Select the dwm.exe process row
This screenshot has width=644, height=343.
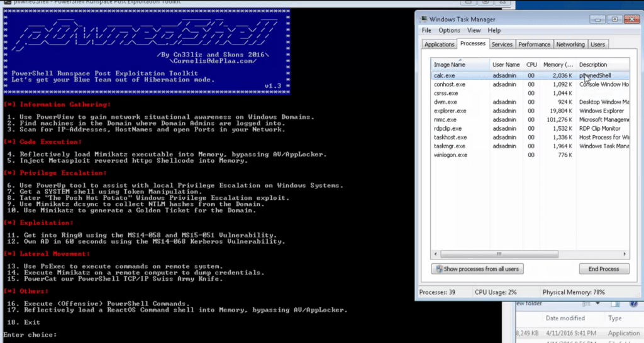[x=530, y=102]
